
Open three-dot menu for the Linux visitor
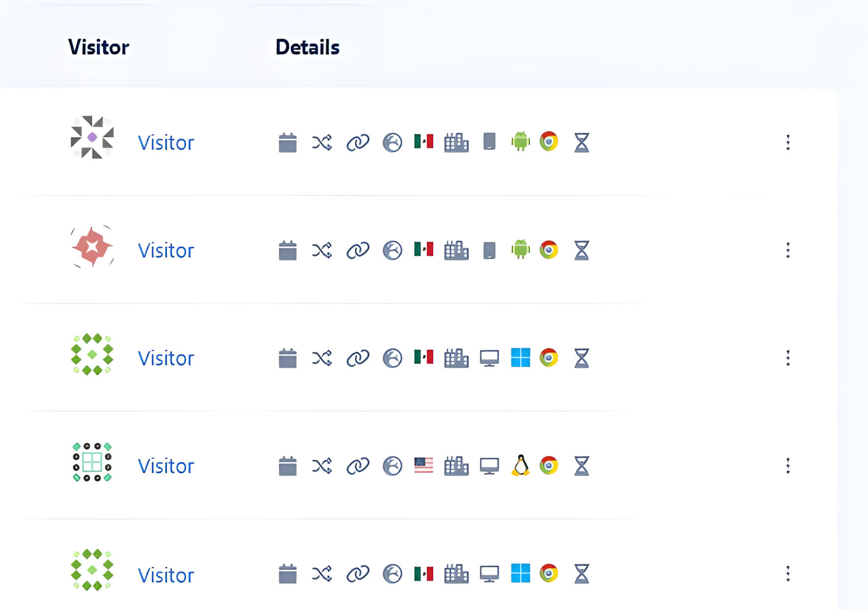[788, 466]
